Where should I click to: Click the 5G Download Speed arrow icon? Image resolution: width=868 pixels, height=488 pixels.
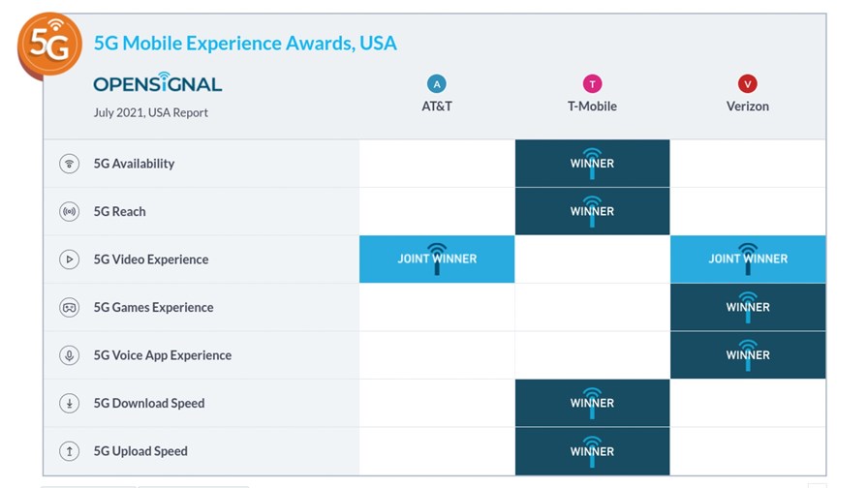pos(69,403)
